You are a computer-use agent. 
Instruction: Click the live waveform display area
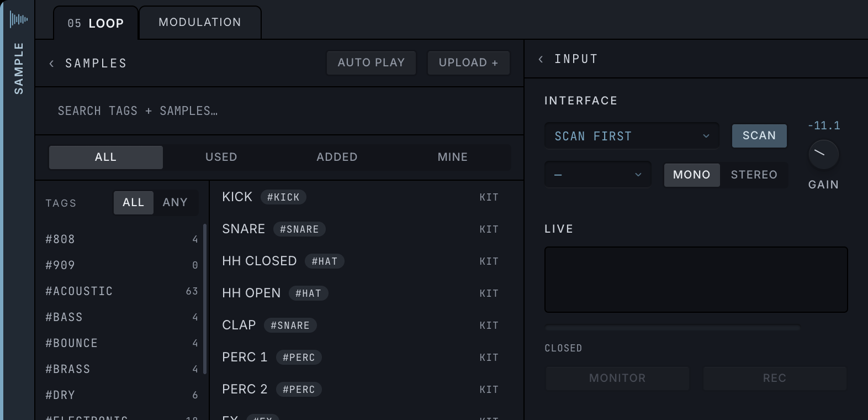(x=696, y=280)
